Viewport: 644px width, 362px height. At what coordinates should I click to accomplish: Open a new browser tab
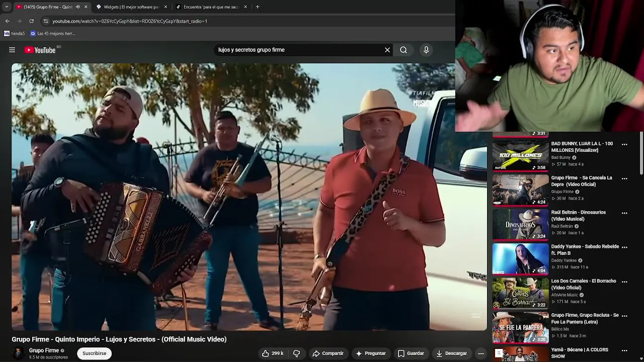tap(258, 7)
